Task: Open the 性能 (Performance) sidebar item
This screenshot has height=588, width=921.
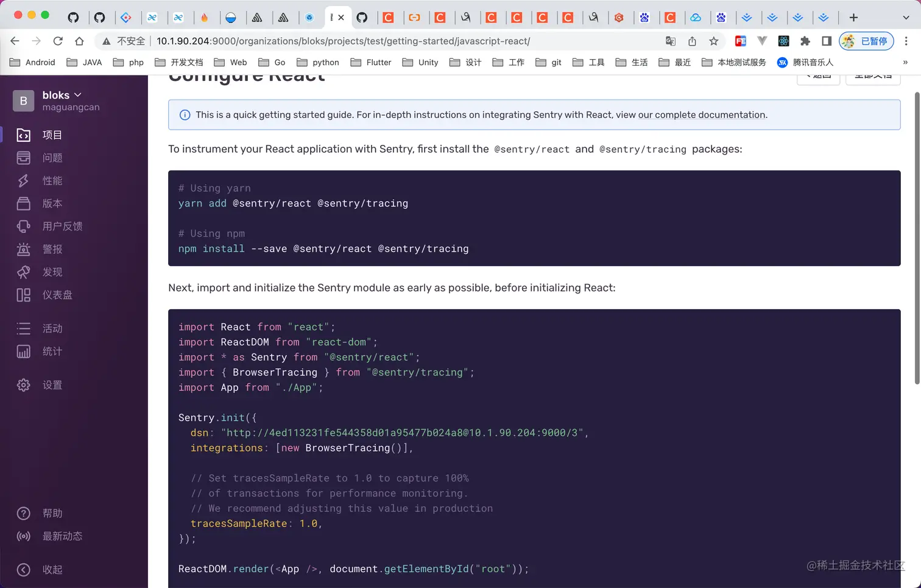Action: pyautogui.click(x=40, y=181)
